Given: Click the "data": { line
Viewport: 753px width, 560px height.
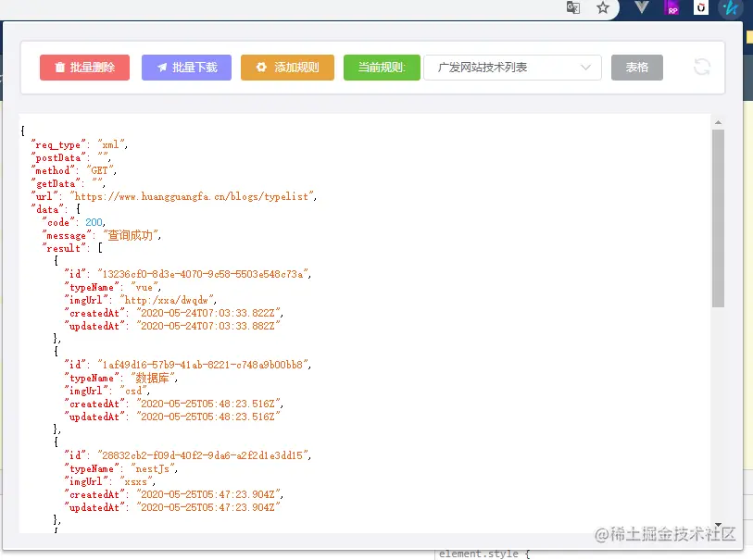Looking at the screenshot, I should coord(56,209).
